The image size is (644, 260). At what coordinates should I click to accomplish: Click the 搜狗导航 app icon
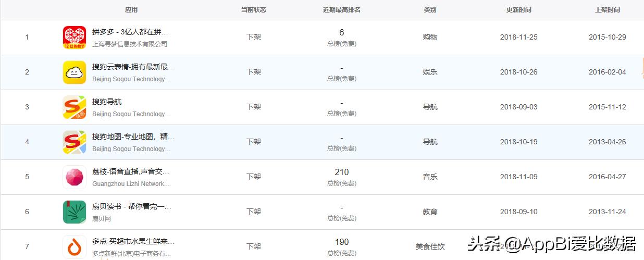tap(75, 107)
